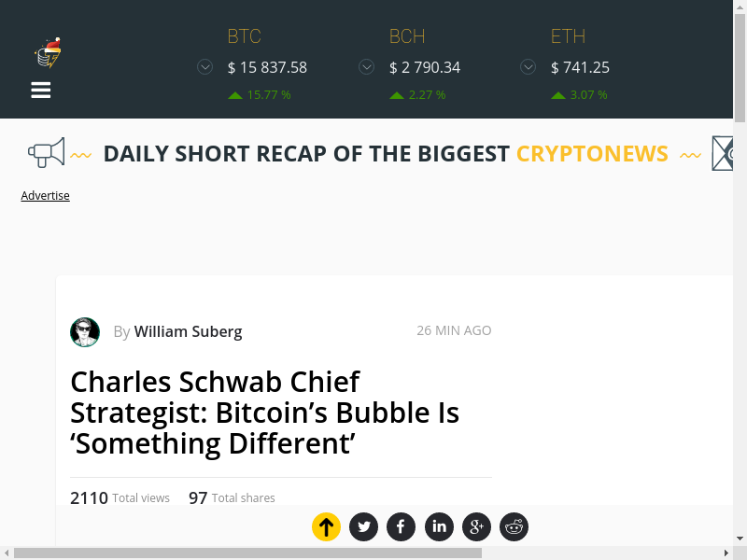Screen dimensions: 747x560
Task: Share the article on Facebook
Action: click(x=401, y=527)
